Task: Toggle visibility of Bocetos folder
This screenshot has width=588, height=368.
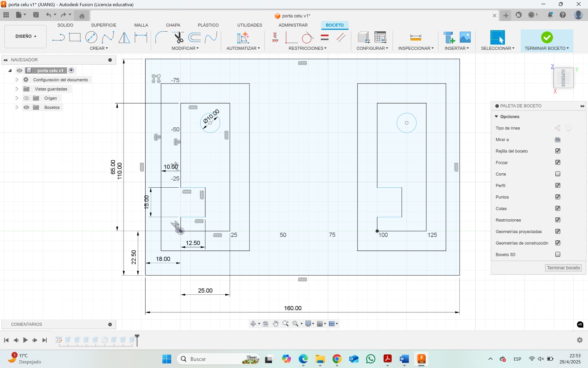Action: pyautogui.click(x=26, y=107)
